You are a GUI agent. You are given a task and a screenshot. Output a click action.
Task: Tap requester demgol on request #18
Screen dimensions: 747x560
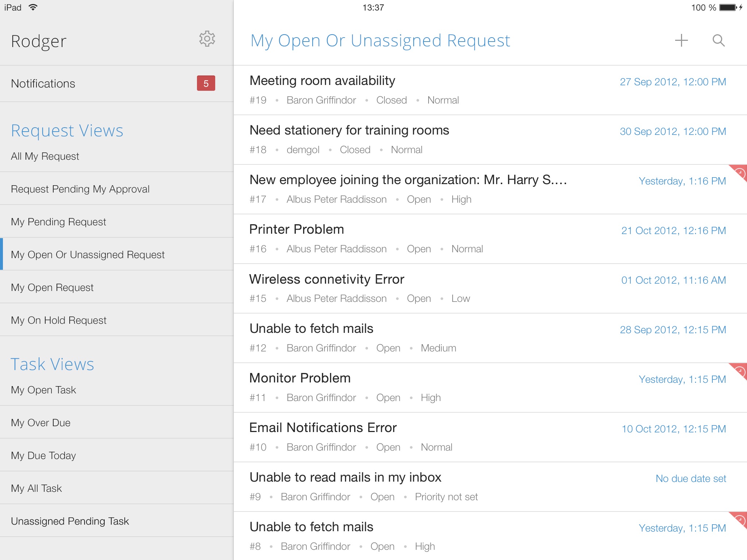(x=303, y=150)
